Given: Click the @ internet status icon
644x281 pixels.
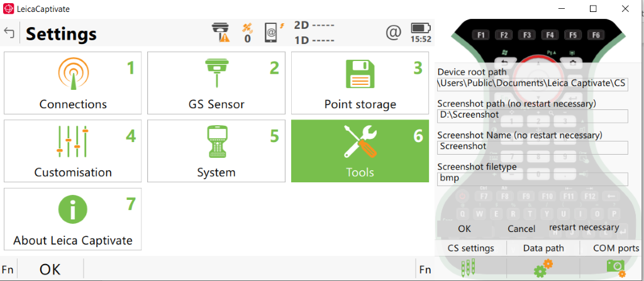Looking at the screenshot, I should coord(394,32).
